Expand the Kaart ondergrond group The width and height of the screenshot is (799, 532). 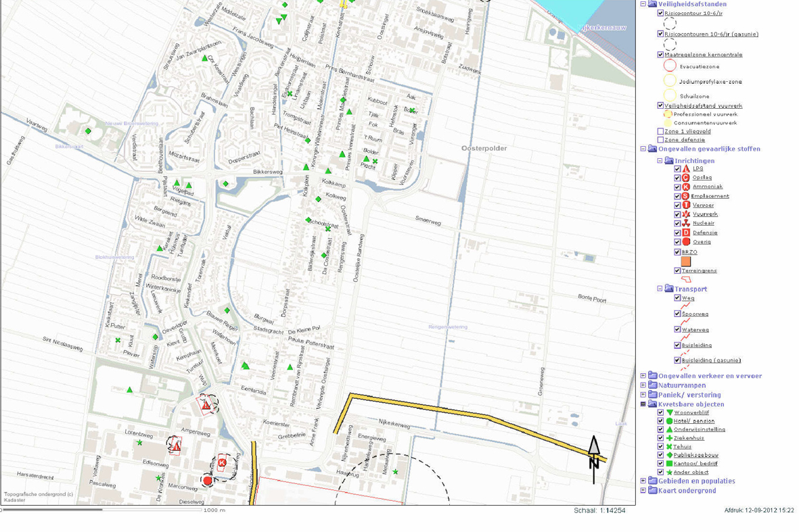pos(643,491)
